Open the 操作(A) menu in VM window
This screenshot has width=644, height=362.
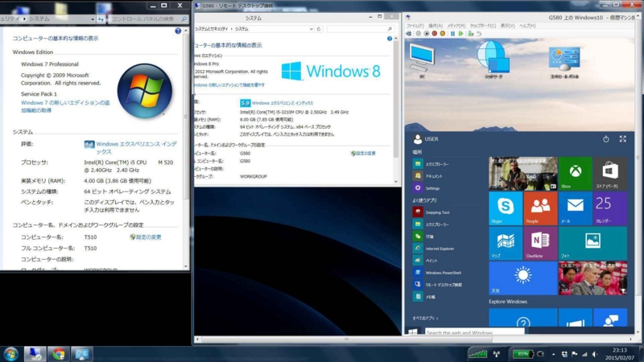[x=436, y=26]
